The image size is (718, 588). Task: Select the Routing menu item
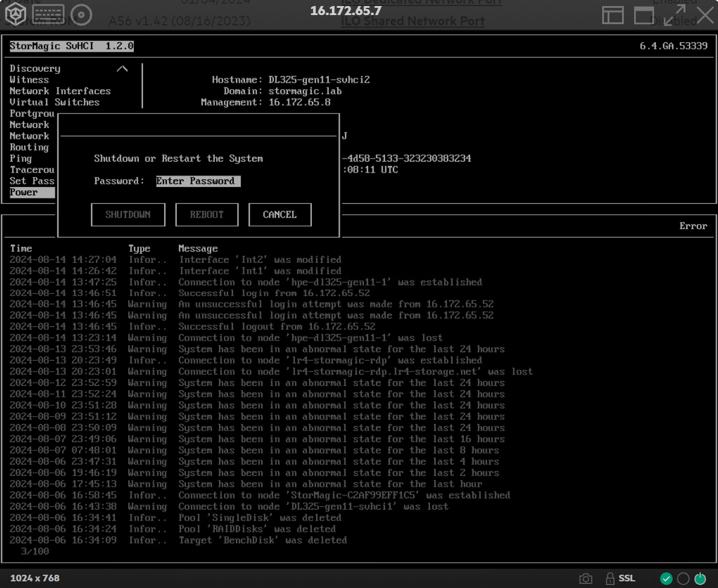pos(29,147)
